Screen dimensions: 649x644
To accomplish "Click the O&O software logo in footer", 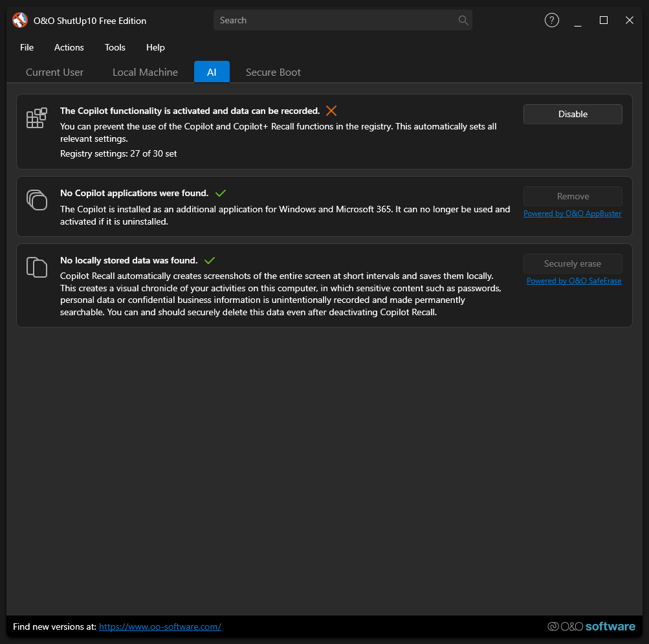I will pyautogui.click(x=591, y=626).
